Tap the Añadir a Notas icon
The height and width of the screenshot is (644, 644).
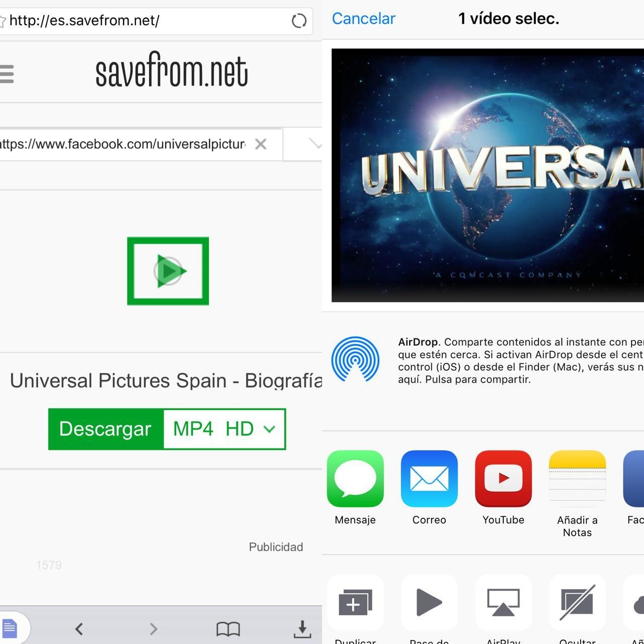point(577,479)
